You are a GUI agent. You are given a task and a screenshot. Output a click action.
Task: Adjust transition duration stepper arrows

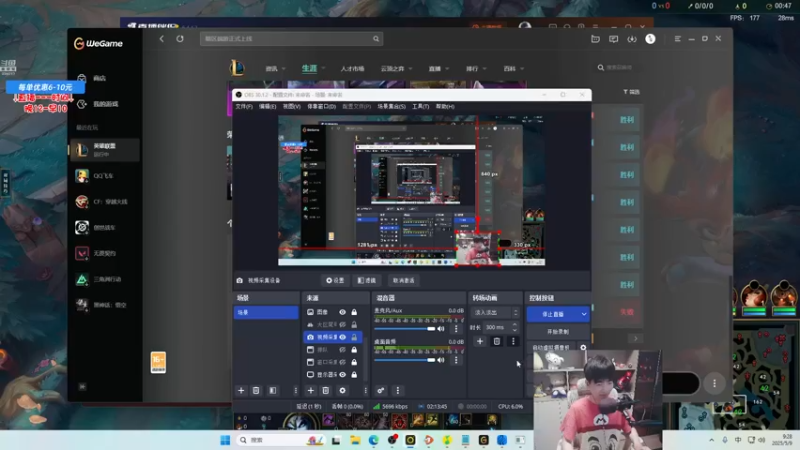pyautogui.click(x=514, y=327)
